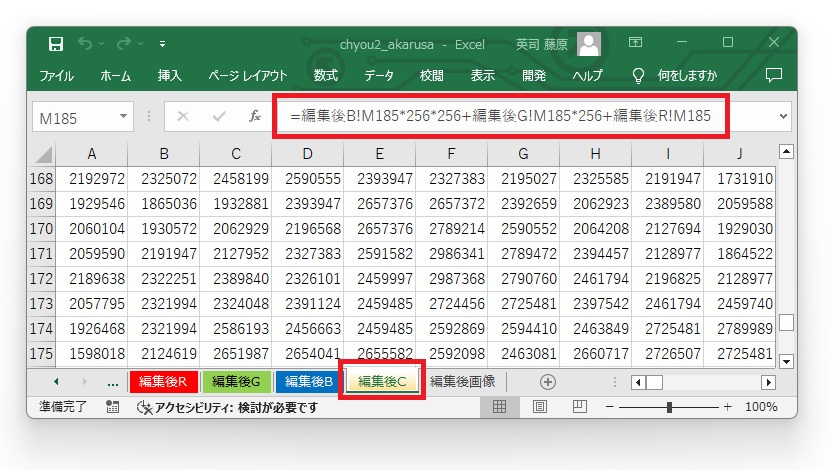Screen dimensions: 833x470
Task: Click the Redo arrow icon
Action: [123, 44]
